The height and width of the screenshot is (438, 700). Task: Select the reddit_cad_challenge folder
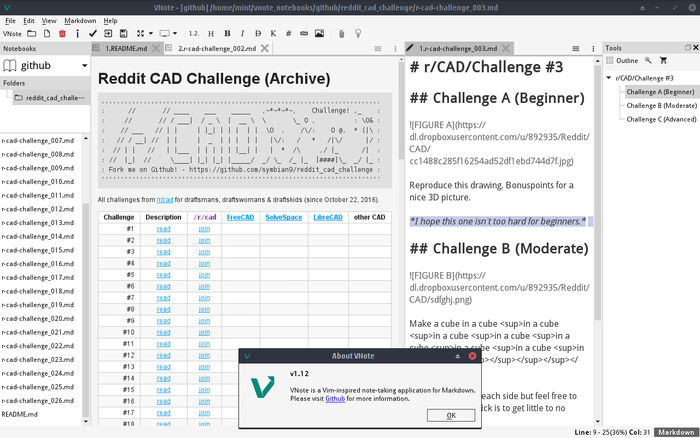(56, 98)
